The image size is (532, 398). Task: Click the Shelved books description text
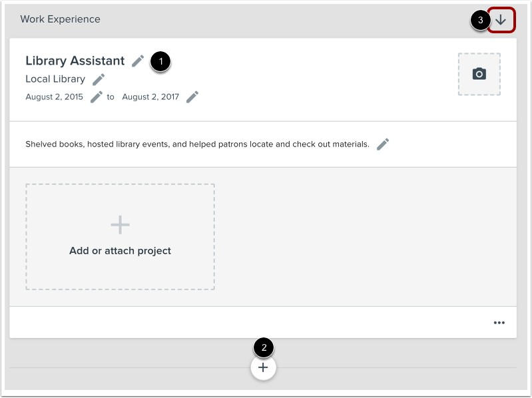tap(197, 144)
